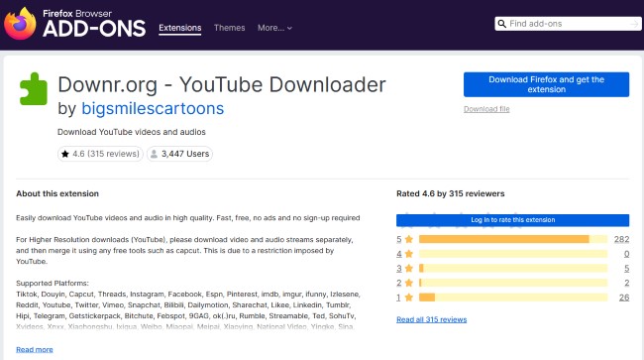Click the 282 count for five stars
644x360 pixels.
pos(622,239)
